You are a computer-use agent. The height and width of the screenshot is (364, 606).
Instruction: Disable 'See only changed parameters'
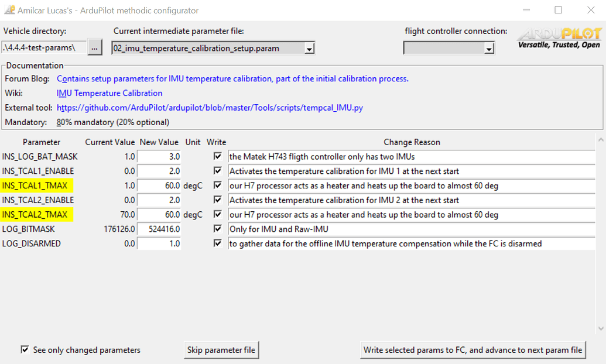pyautogui.click(x=25, y=349)
